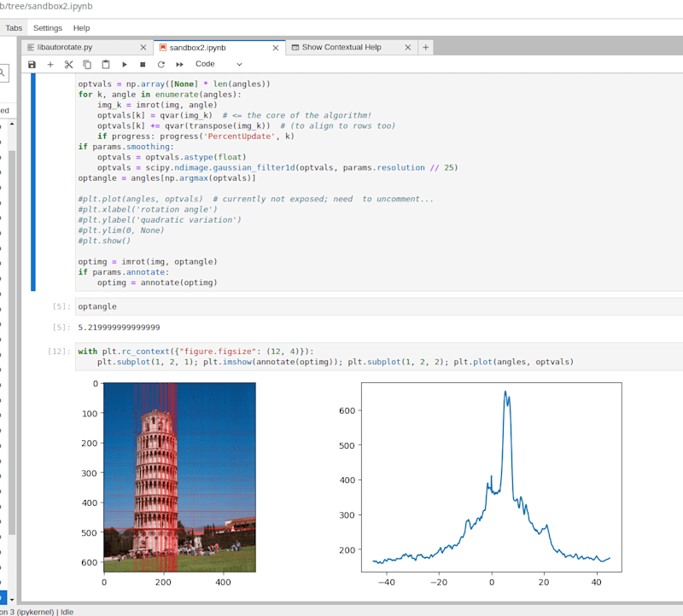
Task: Click the Pisa tower image output
Action: (x=179, y=477)
